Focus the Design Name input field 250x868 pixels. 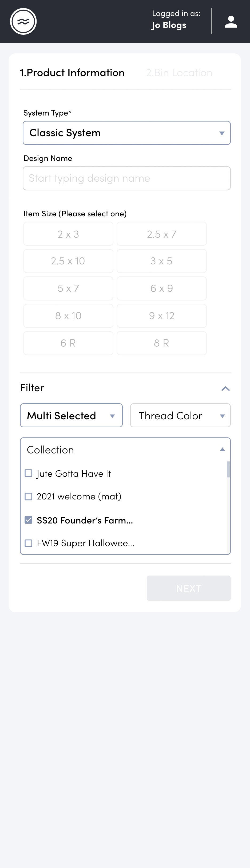pos(126,178)
